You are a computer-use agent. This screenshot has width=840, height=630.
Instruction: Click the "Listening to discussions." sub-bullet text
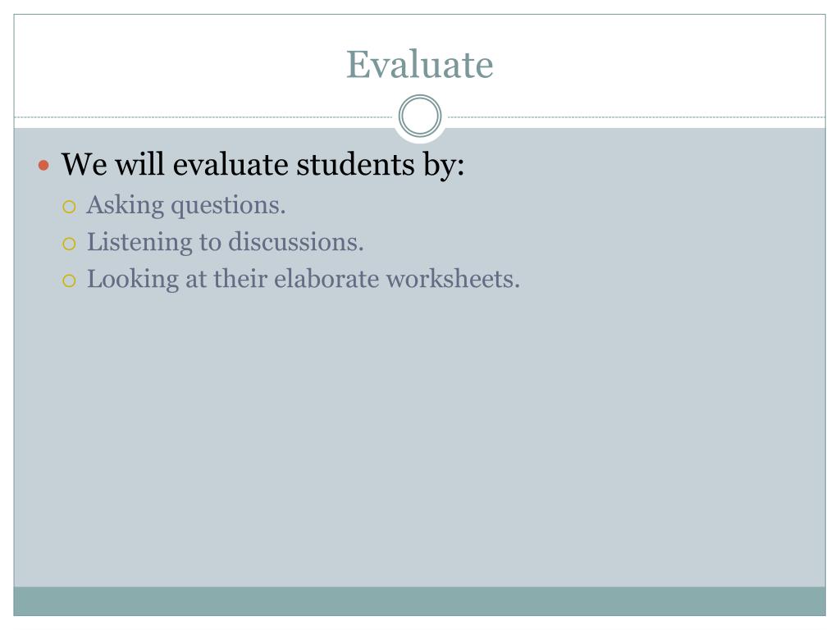(226, 242)
